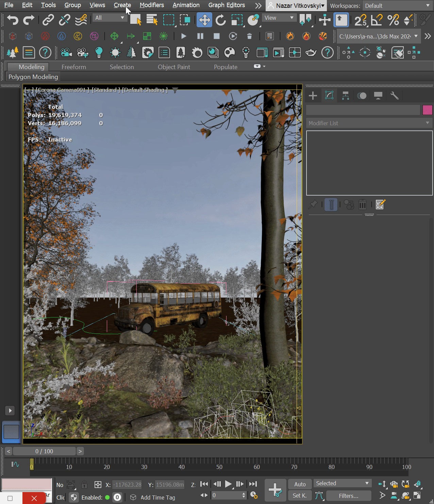Click the Polygon Modeling panel button
Image resolution: width=434 pixels, height=504 pixels.
pos(33,77)
